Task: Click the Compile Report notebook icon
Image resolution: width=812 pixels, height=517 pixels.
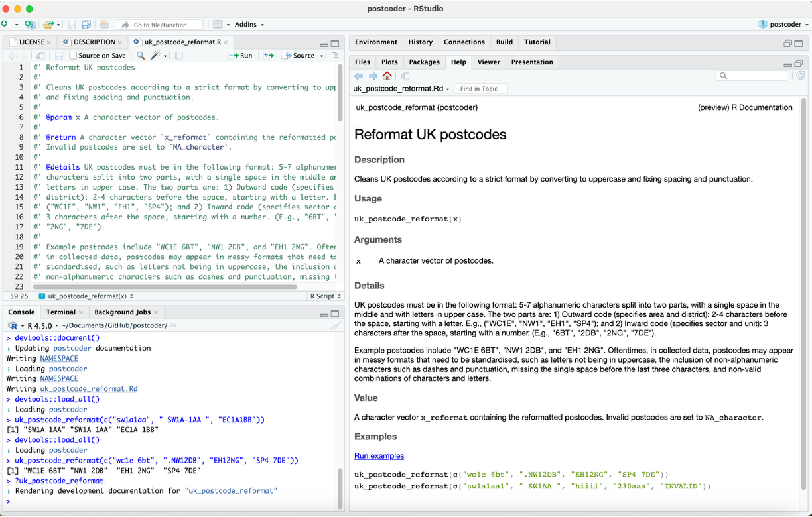Action: (x=179, y=56)
